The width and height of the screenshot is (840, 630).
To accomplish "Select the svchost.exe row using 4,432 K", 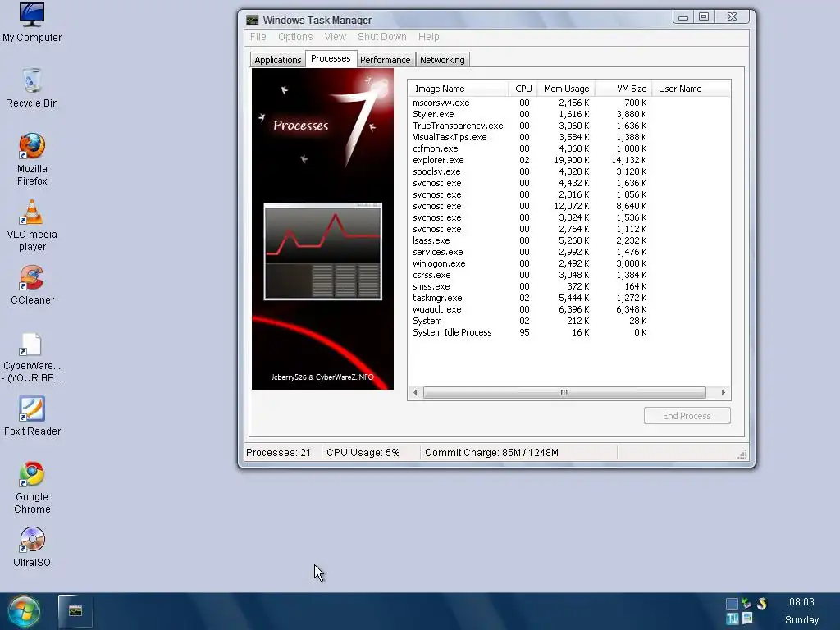I will tap(569, 183).
